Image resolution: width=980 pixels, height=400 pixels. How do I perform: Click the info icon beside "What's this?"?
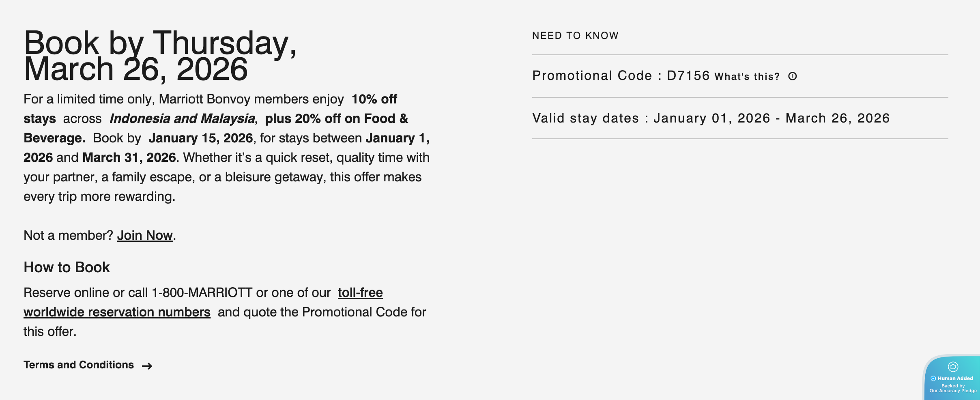(793, 76)
